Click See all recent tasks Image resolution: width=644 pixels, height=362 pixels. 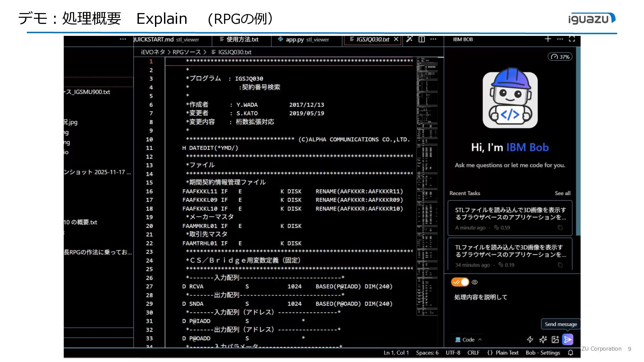pyautogui.click(x=562, y=193)
